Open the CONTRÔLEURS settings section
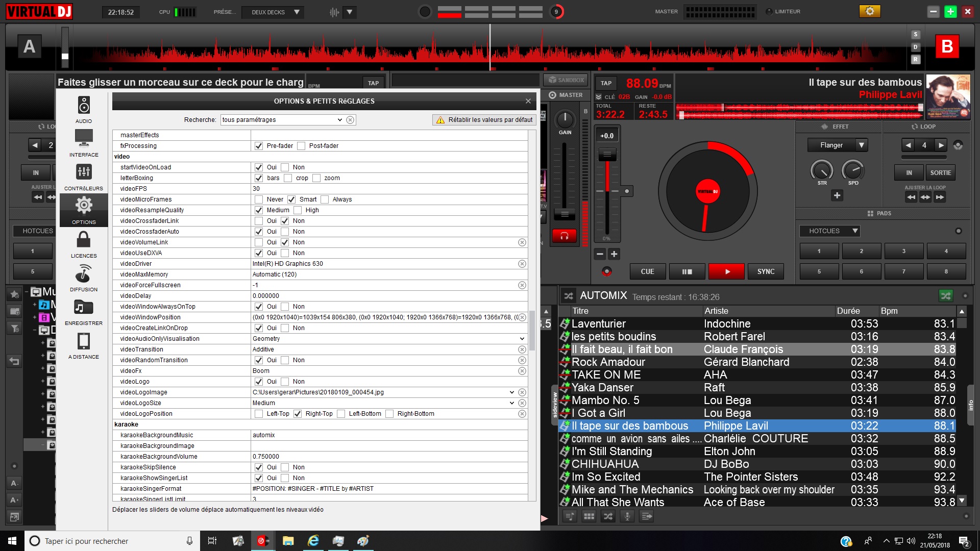The width and height of the screenshot is (980, 551). click(84, 177)
